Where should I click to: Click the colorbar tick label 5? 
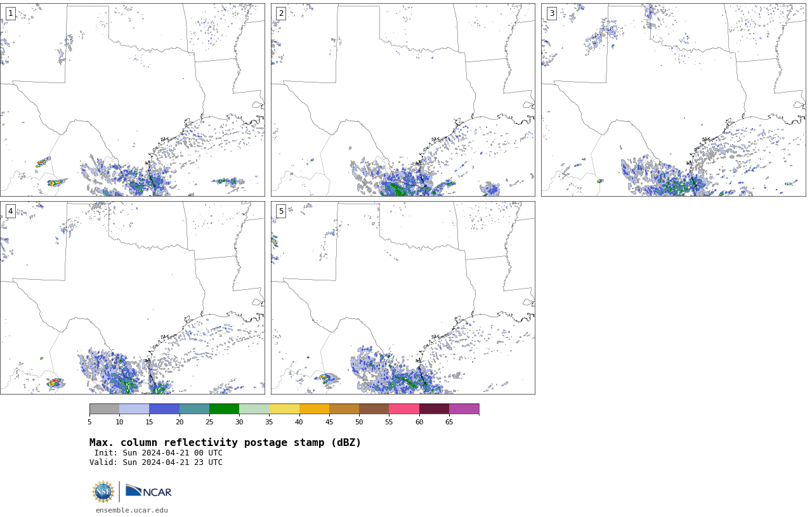pos(89,422)
